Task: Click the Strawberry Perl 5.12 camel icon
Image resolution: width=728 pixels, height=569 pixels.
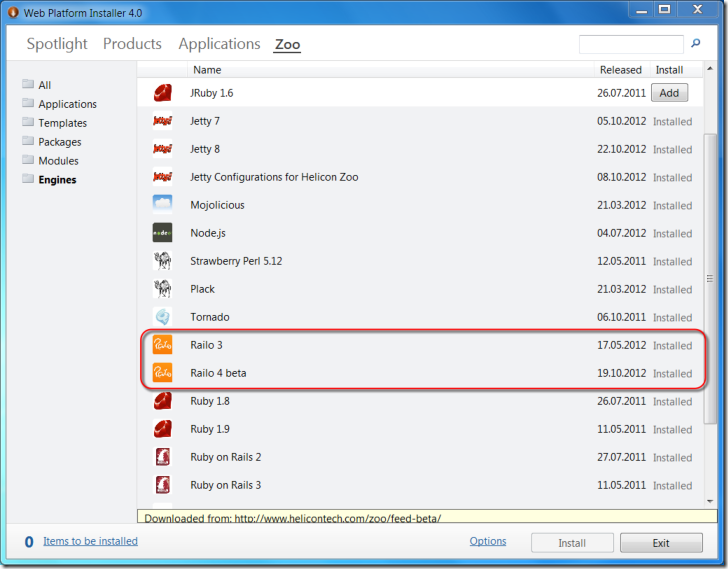Action: coord(162,261)
